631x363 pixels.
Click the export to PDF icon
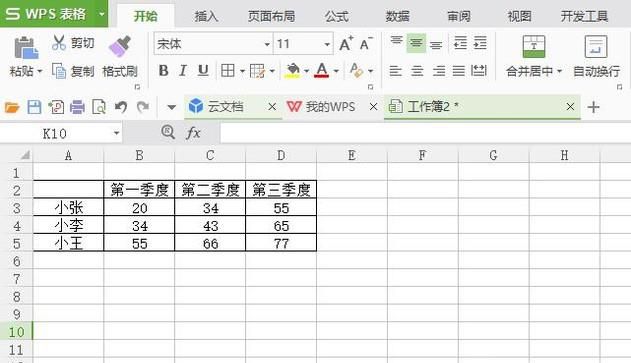click(56, 107)
